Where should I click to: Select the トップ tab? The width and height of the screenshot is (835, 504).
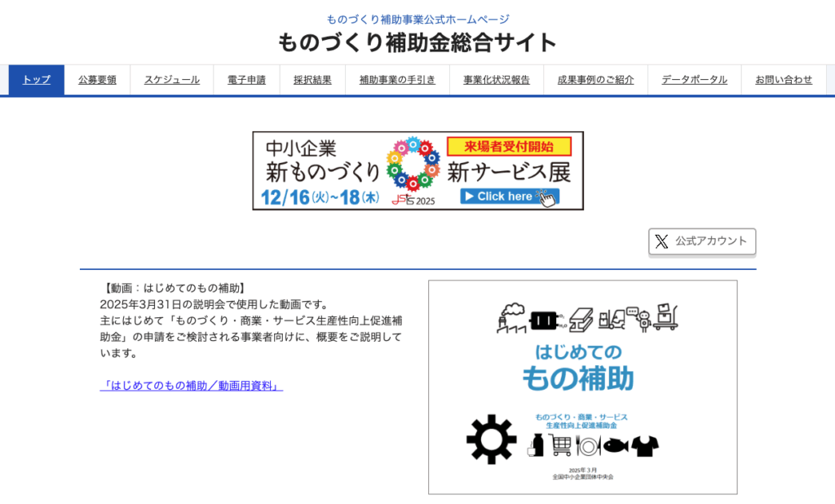click(37, 80)
